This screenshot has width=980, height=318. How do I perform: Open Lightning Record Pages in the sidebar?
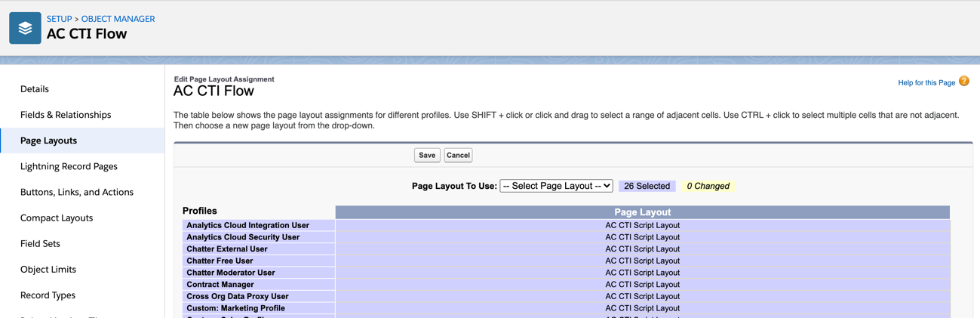click(69, 166)
